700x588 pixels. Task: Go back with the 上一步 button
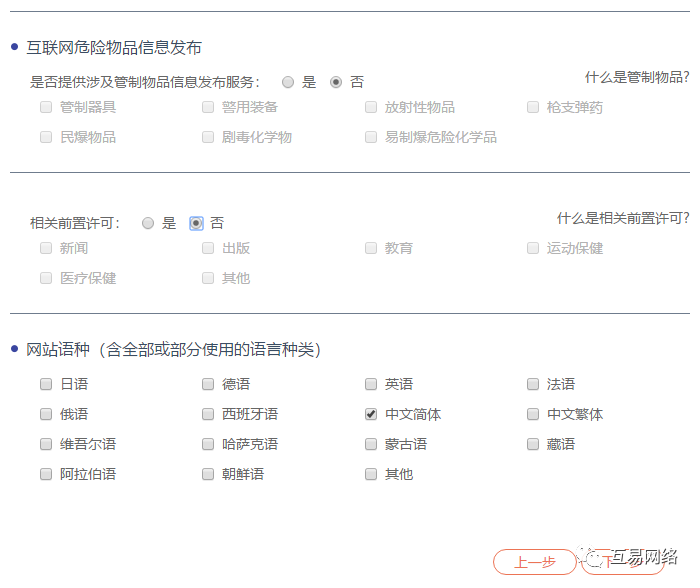coord(534,562)
